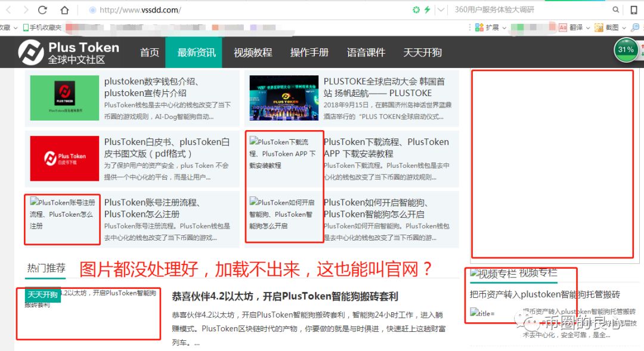Click the 热门推荐 section heading

click(x=46, y=268)
